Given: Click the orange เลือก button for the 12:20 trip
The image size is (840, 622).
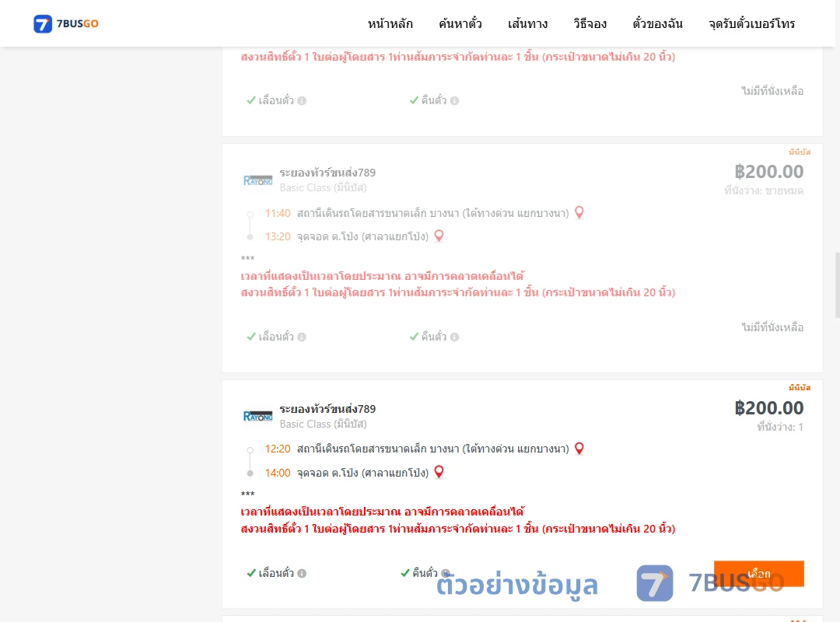Looking at the screenshot, I should [758, 574].
